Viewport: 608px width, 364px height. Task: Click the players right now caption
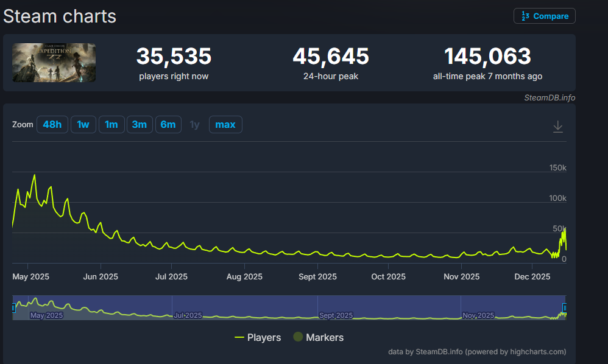point(174,76)
